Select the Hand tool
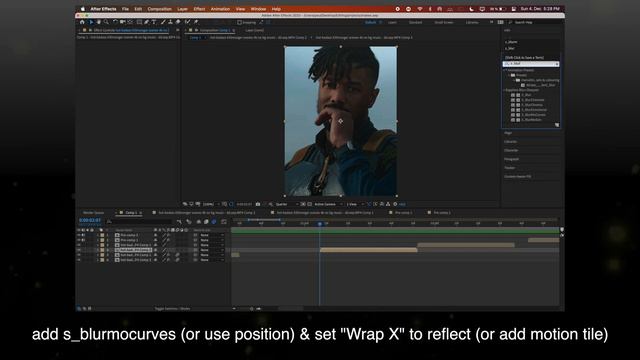The width and height of the screenshot is (640, 360). coord(98,22)
